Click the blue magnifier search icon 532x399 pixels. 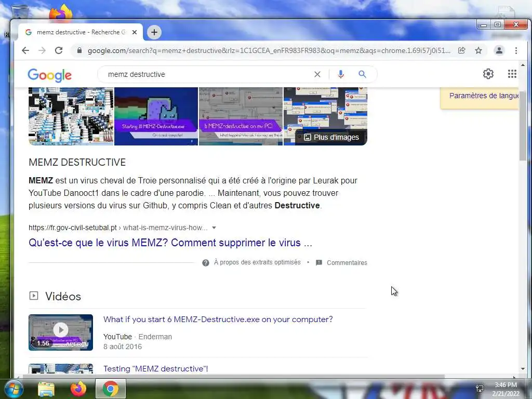point(362,74)
